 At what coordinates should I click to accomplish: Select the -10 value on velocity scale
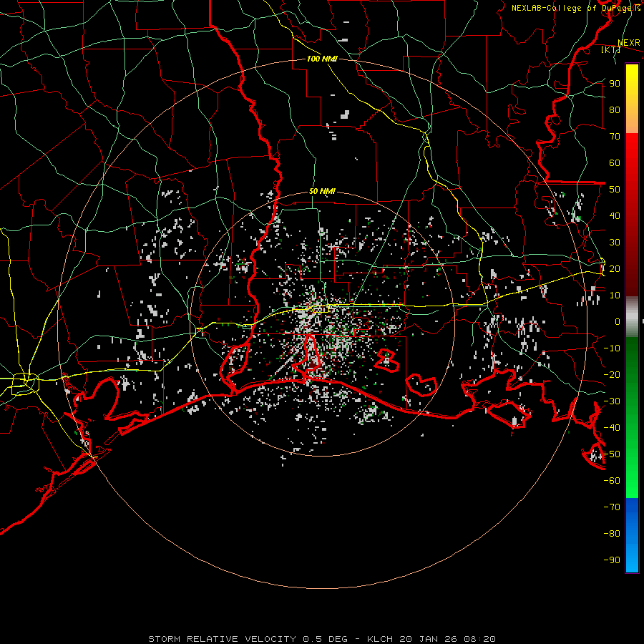612,348
